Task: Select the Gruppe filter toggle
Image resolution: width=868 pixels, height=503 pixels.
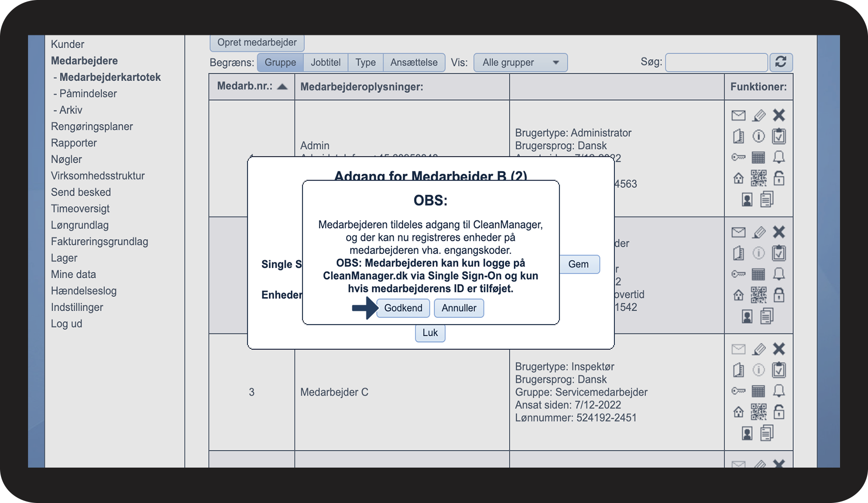Action: (280, 62)
